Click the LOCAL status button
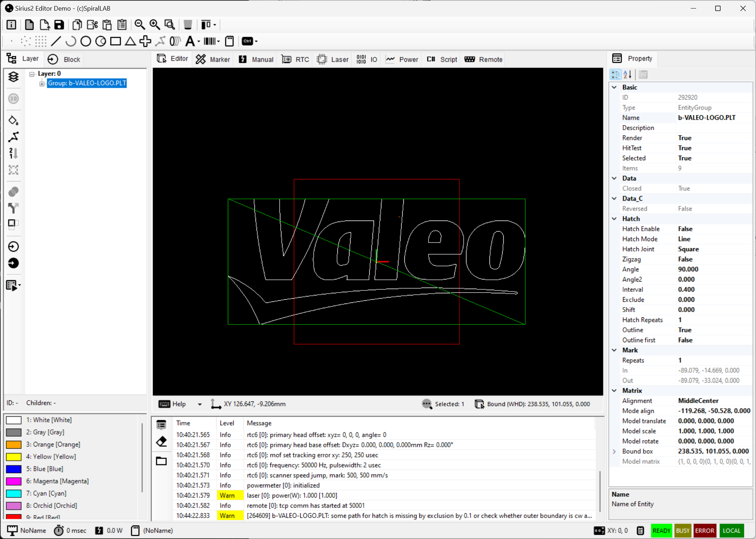 [x=731, y=530]
